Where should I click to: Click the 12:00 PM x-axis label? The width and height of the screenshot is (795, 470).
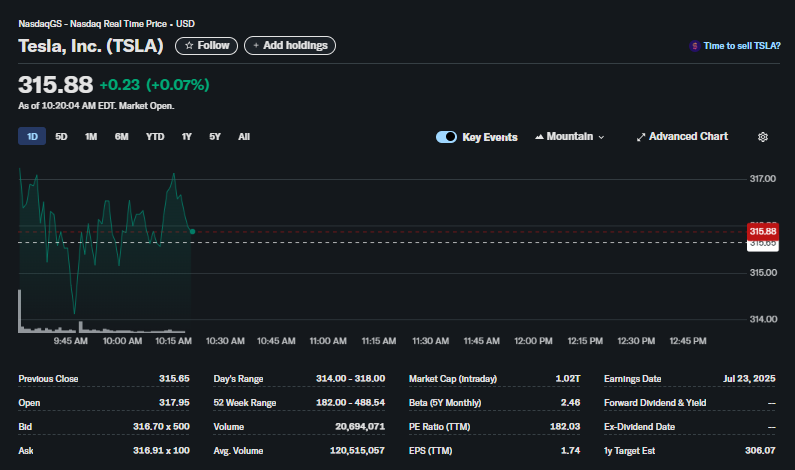pyautogui.click(x=533, y=341)
